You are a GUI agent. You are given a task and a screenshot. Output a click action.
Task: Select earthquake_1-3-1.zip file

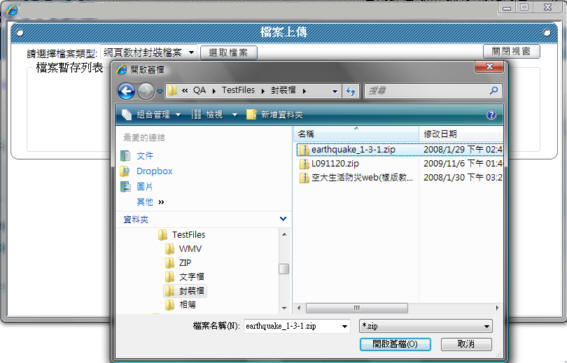pyautogui.click(x=353, y=150)
